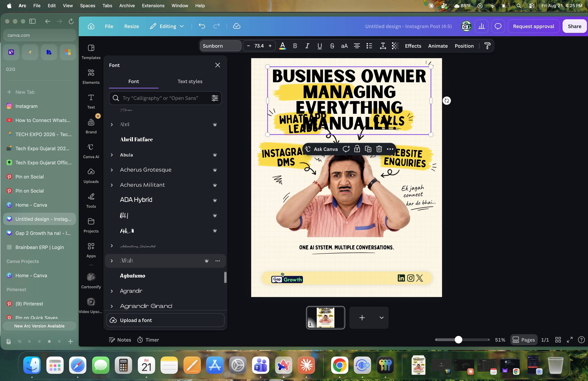Click the copy style paint roller
This screenshot has height=381, width=588.
487,46
